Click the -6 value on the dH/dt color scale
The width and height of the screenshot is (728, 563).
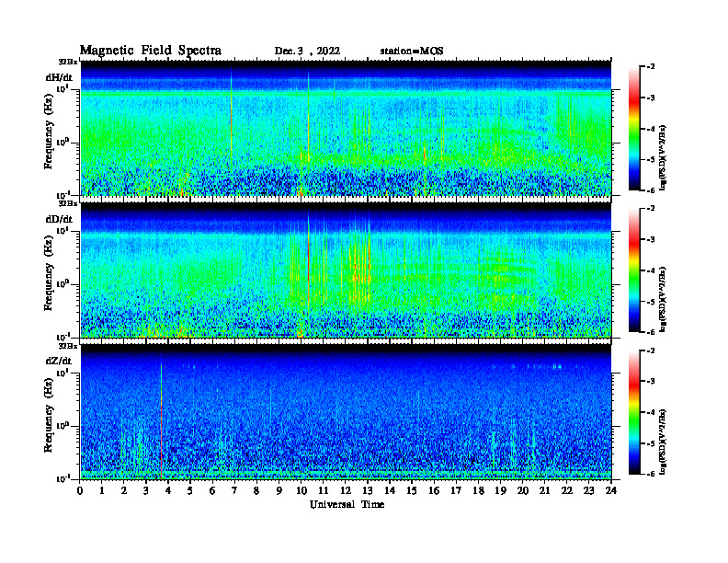(651, 190)
